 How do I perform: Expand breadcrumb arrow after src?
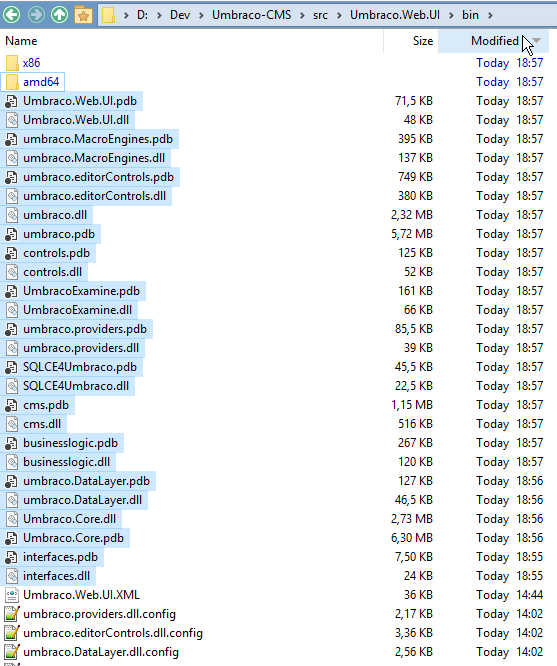(x=339, y=15)
